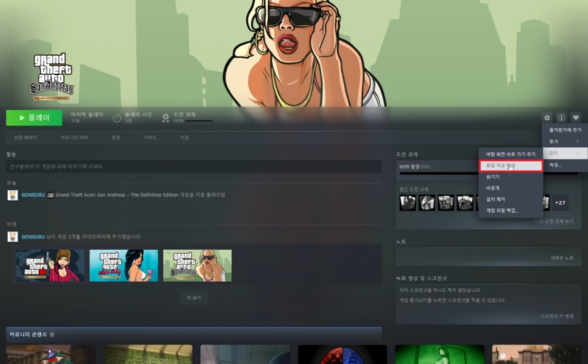Image resolution: width=588 pixels, height=364 pixels.
Task: Click the 더 보기 button
Action: click(193, 297)
